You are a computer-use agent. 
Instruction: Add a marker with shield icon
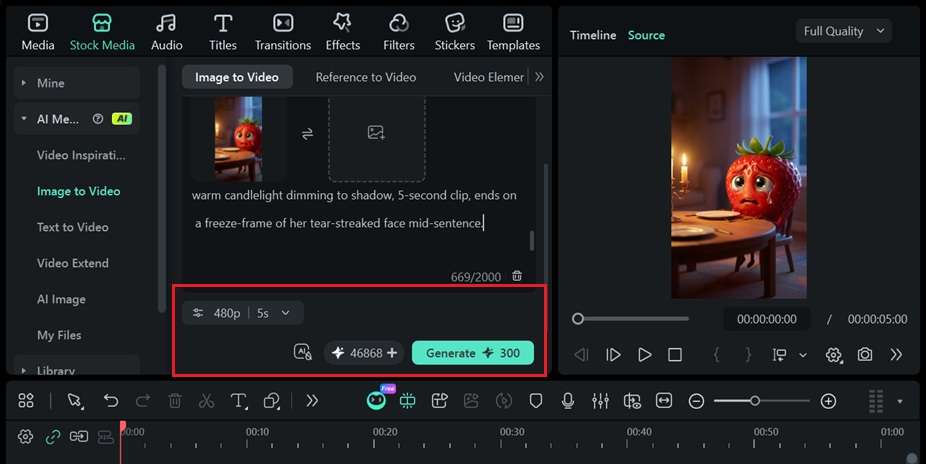[536, 401]
